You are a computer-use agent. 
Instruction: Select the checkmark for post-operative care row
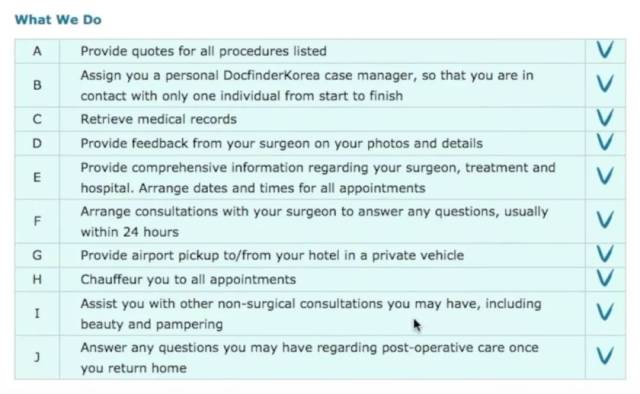click(x=605, y=356)
